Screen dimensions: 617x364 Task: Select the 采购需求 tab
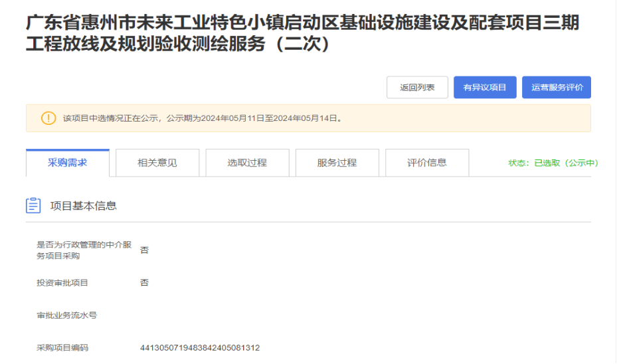click(x=68, y=163)
